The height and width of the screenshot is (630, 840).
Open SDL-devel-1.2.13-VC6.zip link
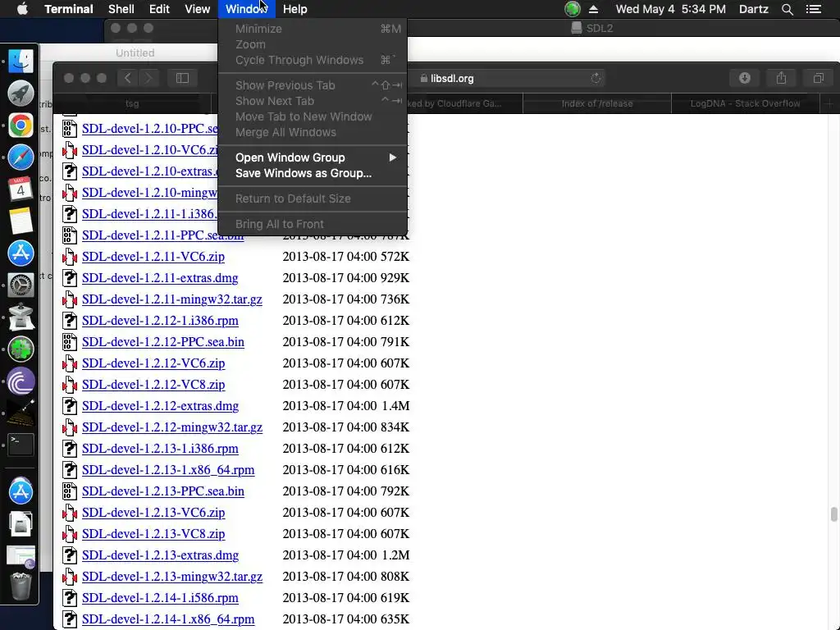coord(153,513)
